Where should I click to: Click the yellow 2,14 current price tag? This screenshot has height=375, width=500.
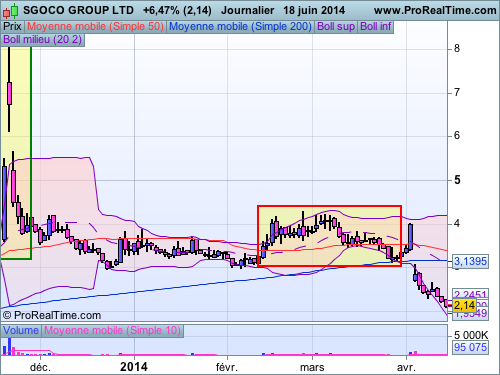(x=464, y=305)
